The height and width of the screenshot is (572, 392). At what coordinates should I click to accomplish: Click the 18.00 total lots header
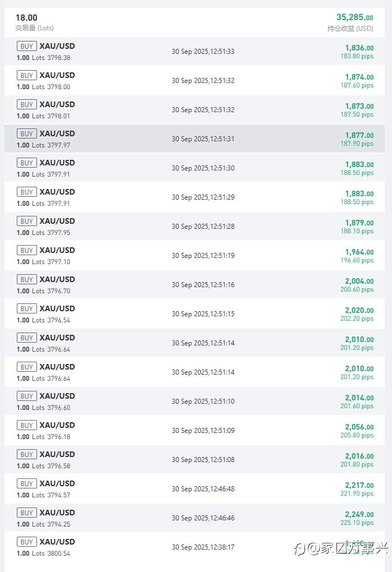coord(26,18)
